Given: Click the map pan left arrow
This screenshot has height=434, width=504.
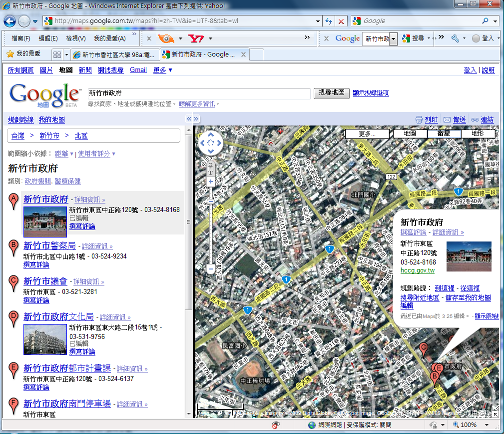Looking at the screenshot, I should pyautogui.click(x=202, y=143).
